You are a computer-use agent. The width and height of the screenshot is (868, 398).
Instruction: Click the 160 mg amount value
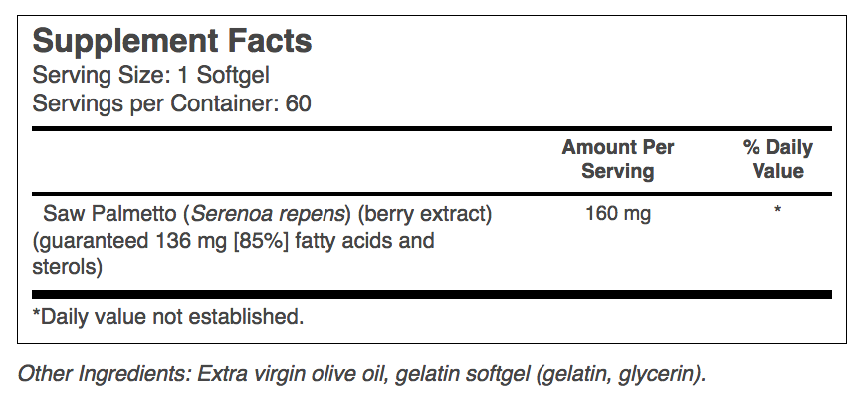tap(618, 213)
